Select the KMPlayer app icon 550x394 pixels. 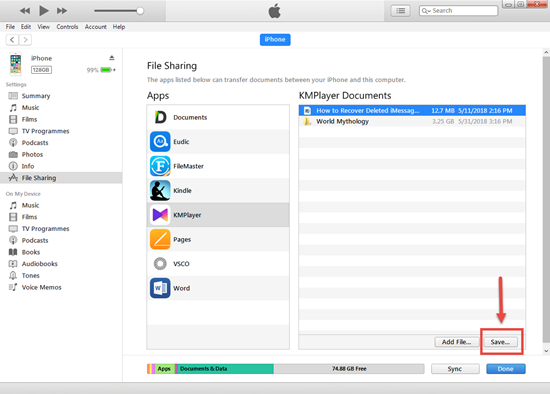160,215
